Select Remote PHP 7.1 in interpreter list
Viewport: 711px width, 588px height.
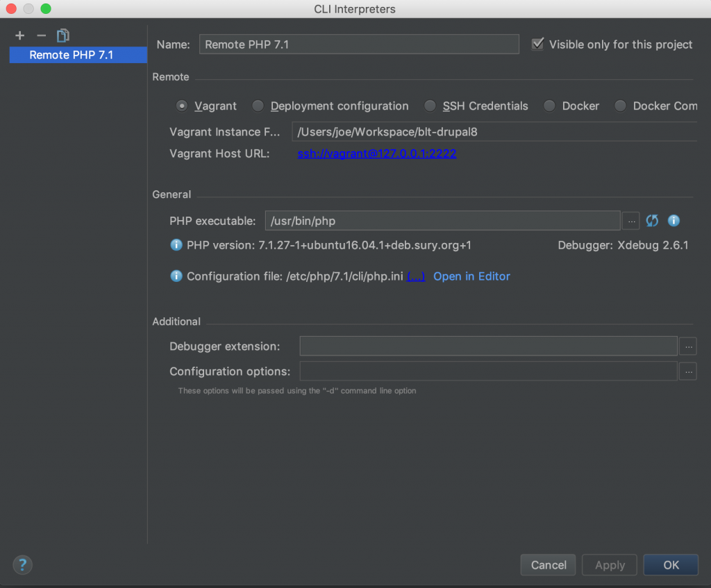click(78, 55)
